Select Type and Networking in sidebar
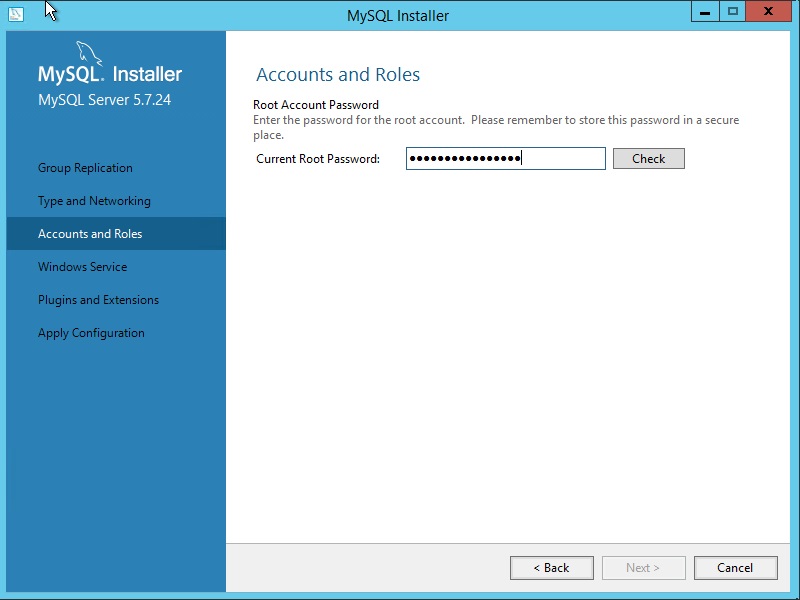Image resolution: width=800 pixels, height=600 pixels. point(94,201)
